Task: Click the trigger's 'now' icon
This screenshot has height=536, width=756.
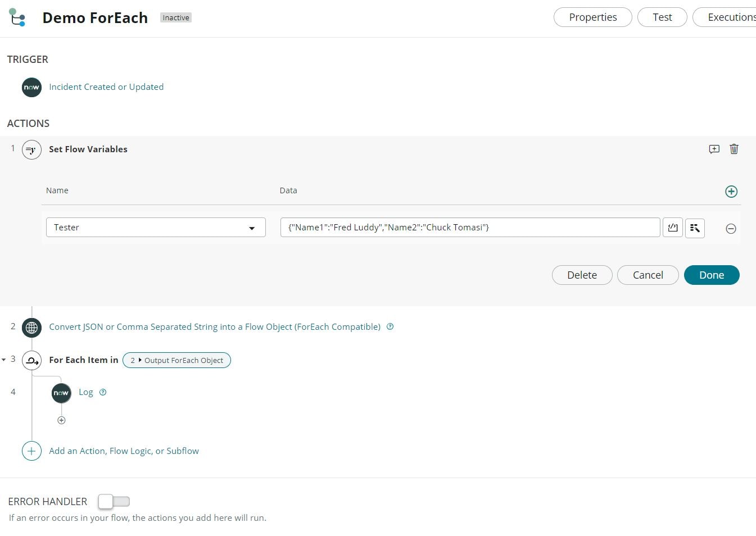Action: (x=31, y=87)
